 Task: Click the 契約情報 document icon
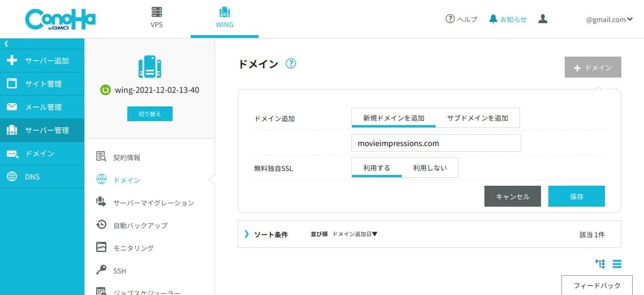tap(101, 157)
